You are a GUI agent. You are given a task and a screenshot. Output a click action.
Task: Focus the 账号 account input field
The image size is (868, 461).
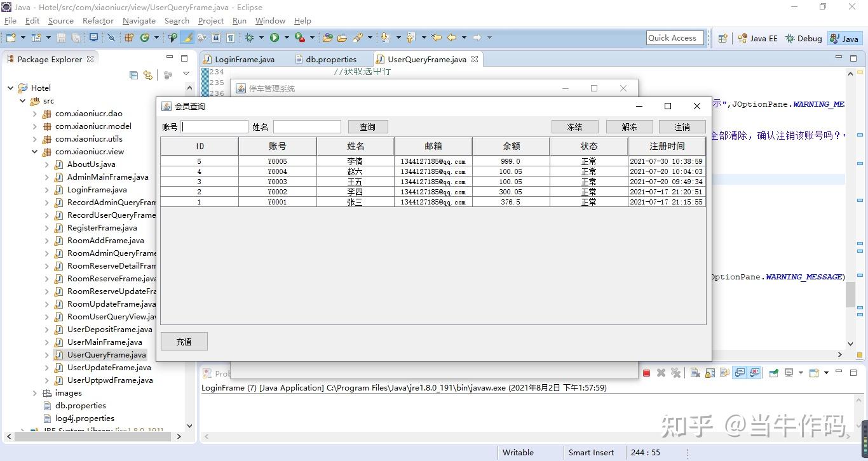point(215,127)
